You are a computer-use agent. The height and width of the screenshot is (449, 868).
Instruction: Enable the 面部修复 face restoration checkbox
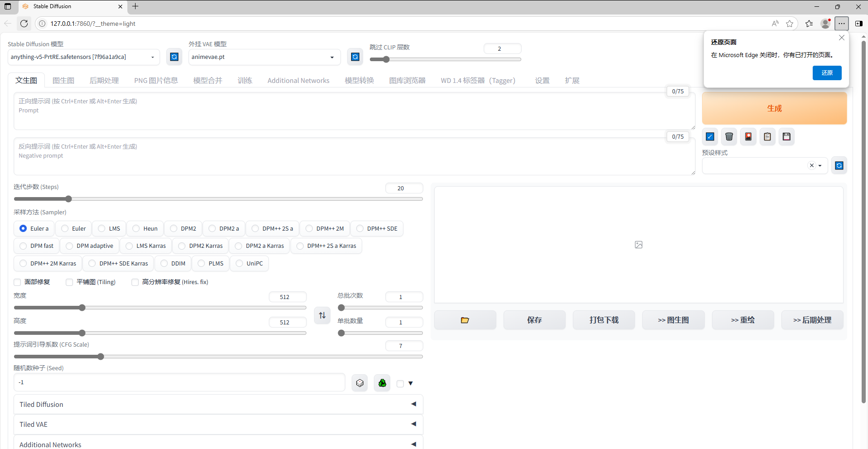click(x=18, y=282)
